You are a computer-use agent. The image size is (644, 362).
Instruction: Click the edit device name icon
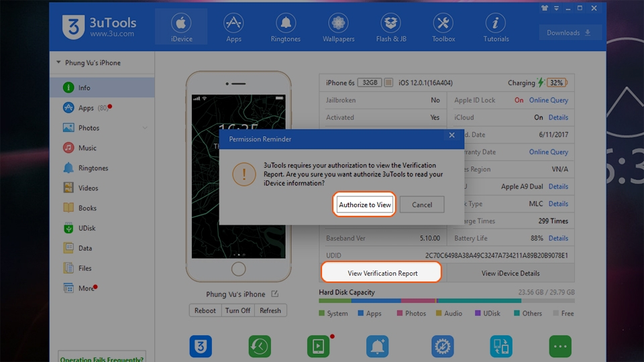(275, 294)
